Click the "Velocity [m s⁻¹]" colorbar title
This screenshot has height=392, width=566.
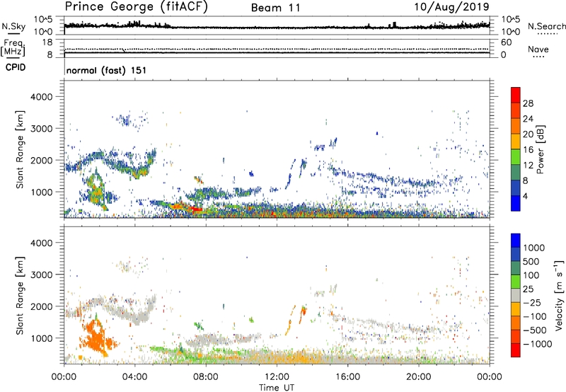pyautogui.click(x=560, y=295)
